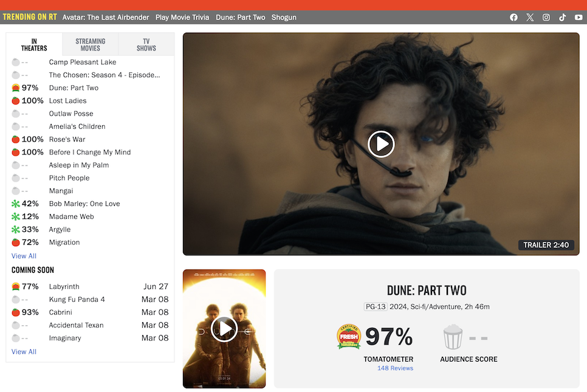Image resolution: width=587 pixels, height=392 pixels.
Task: Open Madame Web movie entry
Action: point(72,216)
